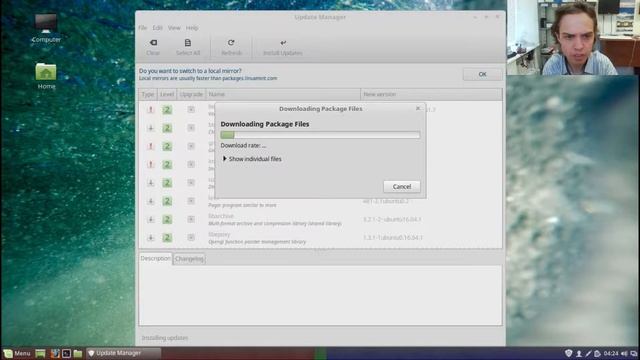Click the update shield tray icon
The image size is (640, 360).
568,353
